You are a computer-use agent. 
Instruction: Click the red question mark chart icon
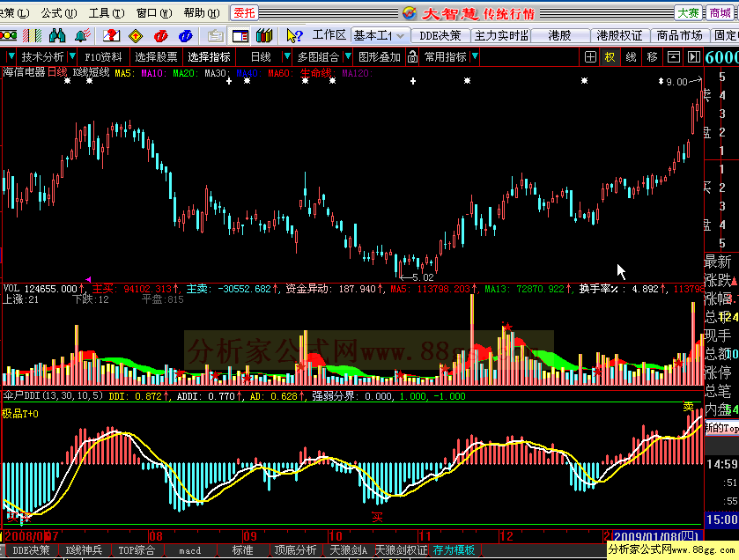pos(111,35)
